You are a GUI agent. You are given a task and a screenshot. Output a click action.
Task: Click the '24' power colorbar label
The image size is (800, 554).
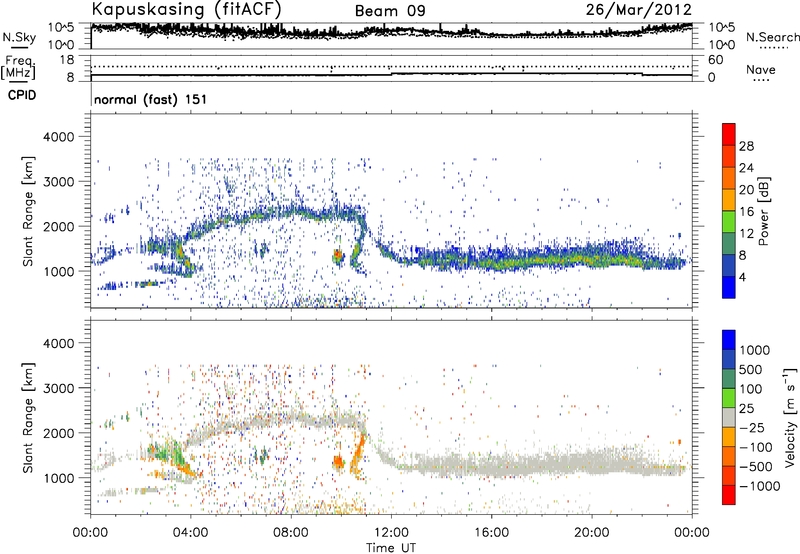pyautogui.click(x=746, y=168)
